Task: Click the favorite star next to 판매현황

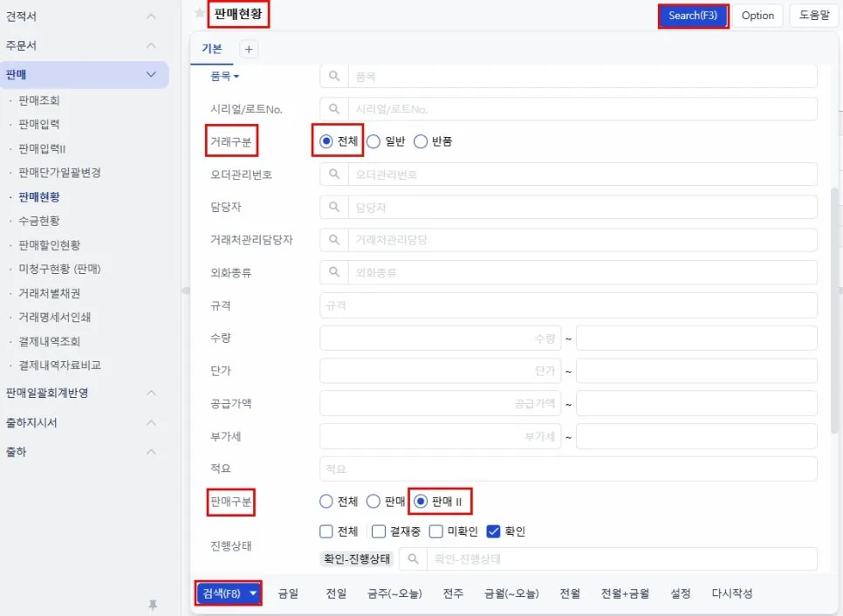Action: point(200,13)
